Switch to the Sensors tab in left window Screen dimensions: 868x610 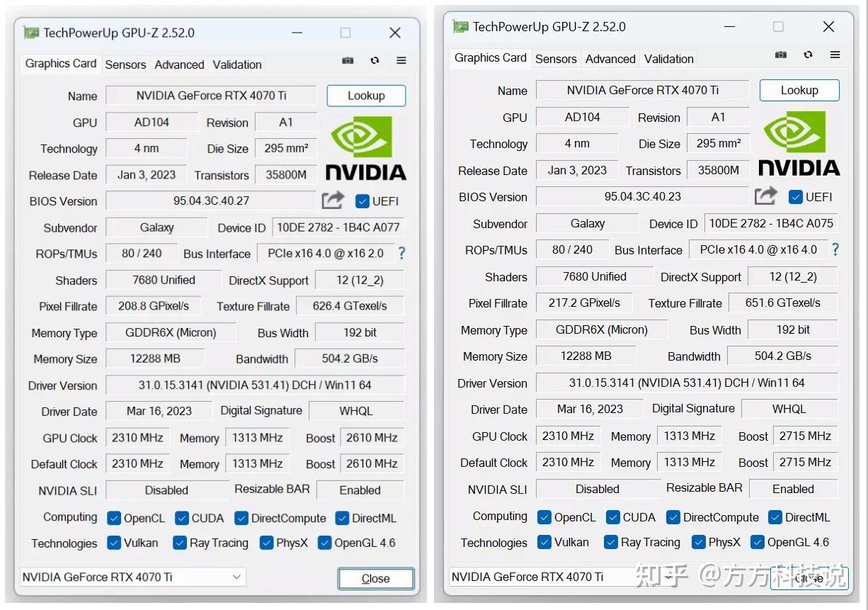(125, 64)
